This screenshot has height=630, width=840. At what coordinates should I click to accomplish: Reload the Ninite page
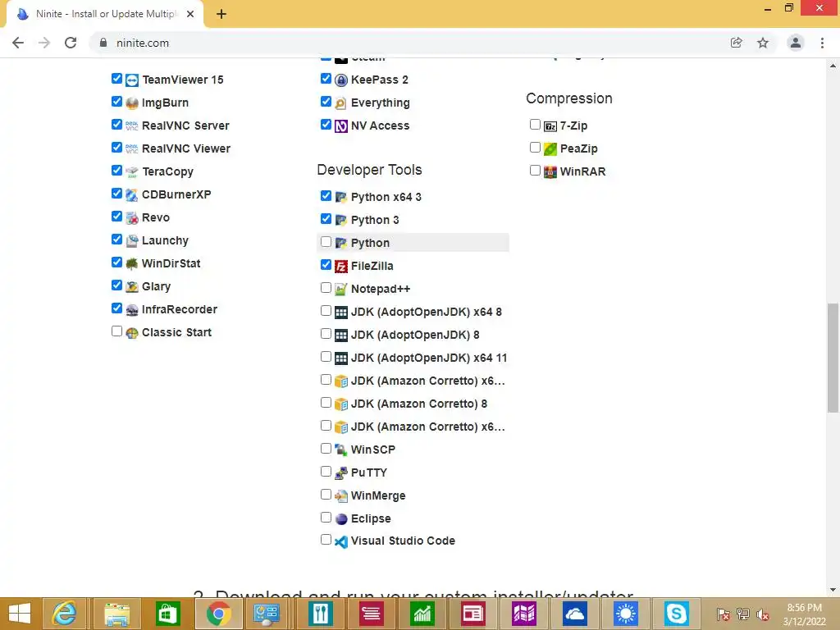tap(71, 43)
